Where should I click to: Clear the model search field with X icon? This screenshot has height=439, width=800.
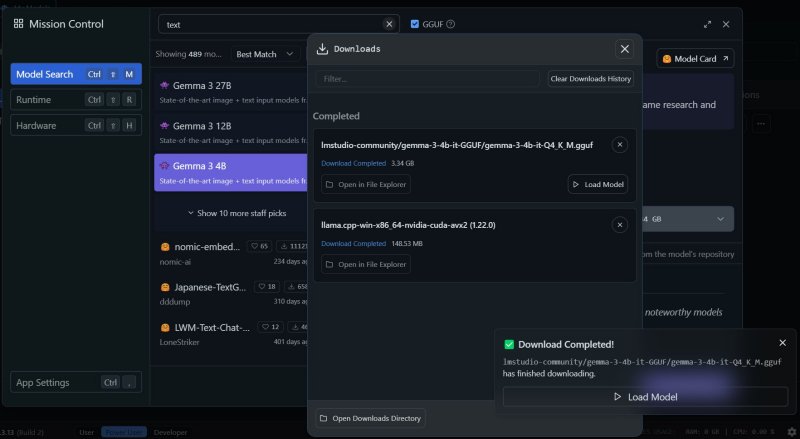(x=389, y=24)
